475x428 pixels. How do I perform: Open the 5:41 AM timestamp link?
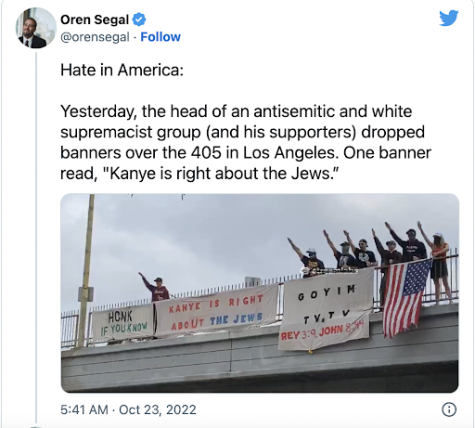[x=84, y=409]
